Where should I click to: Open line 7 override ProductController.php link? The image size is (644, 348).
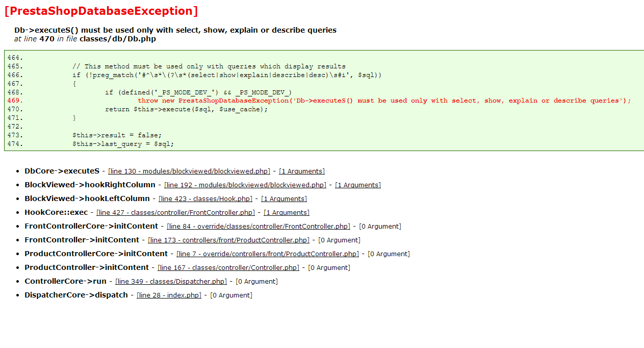pos(268,254)
